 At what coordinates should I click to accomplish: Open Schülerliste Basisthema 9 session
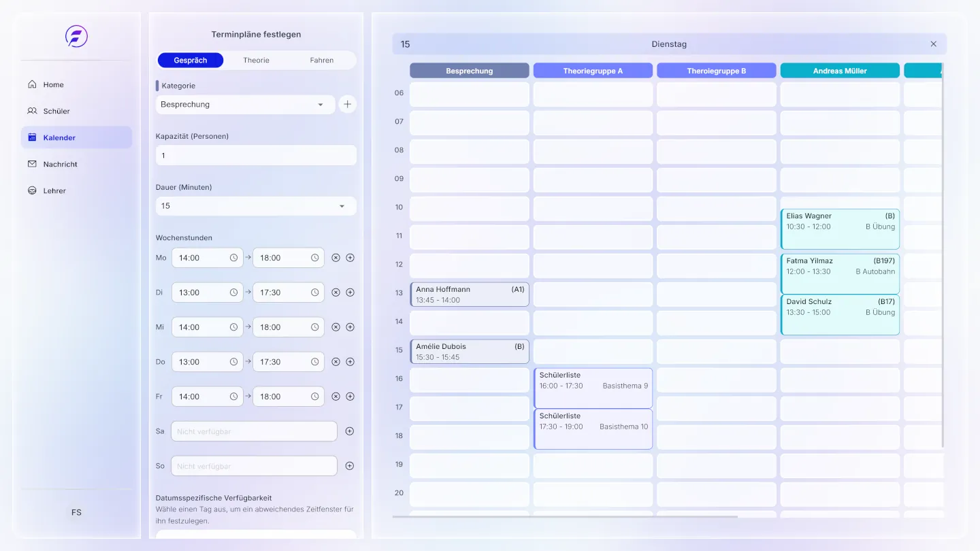593,388
